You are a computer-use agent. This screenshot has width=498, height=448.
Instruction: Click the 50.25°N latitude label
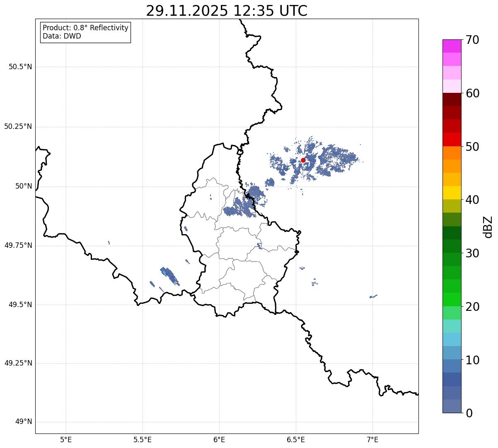click(18, 126)
